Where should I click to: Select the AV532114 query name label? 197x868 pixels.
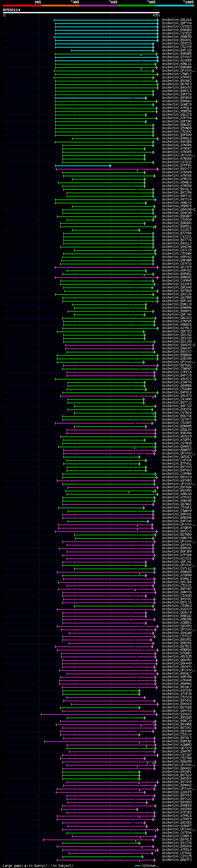[11, 10]
